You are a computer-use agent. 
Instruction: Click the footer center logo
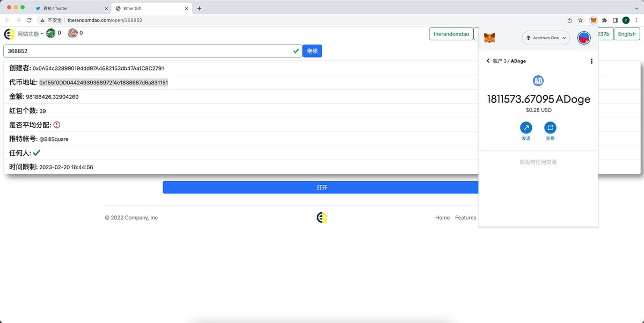coord(321,218)
